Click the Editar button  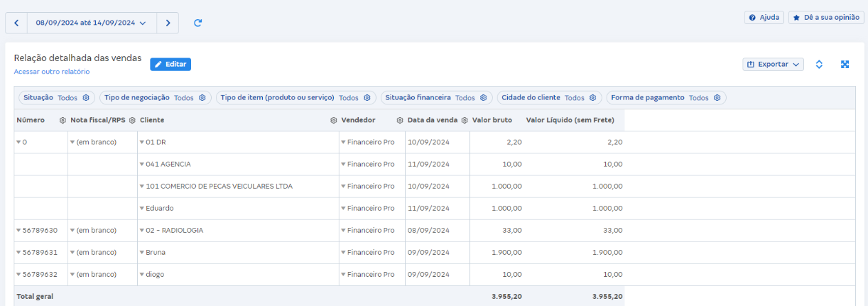pos(170,65)
